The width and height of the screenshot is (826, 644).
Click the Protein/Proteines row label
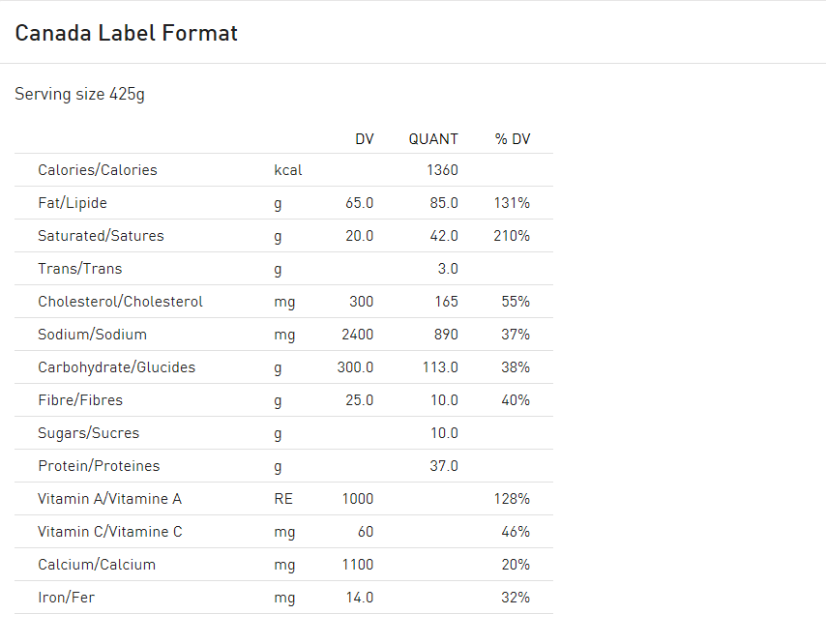99,466
